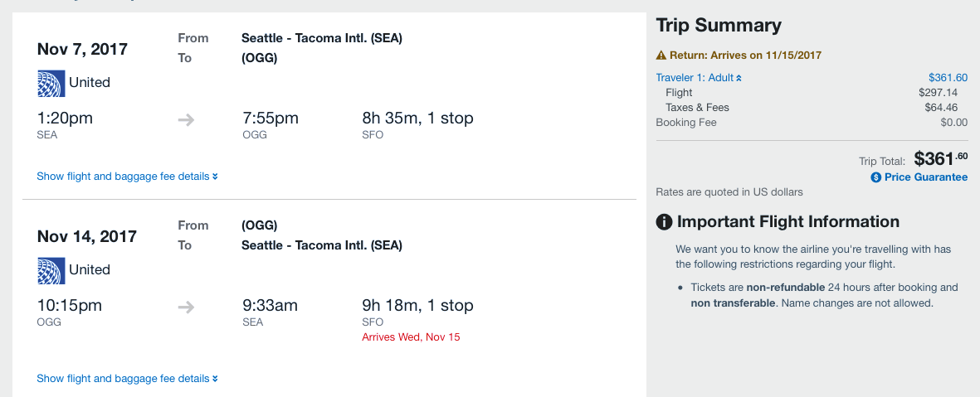The width and height of the screenshot is (980, 397).
Task: Open the Price Guarantee link
Action: click(x=925, y=177)
